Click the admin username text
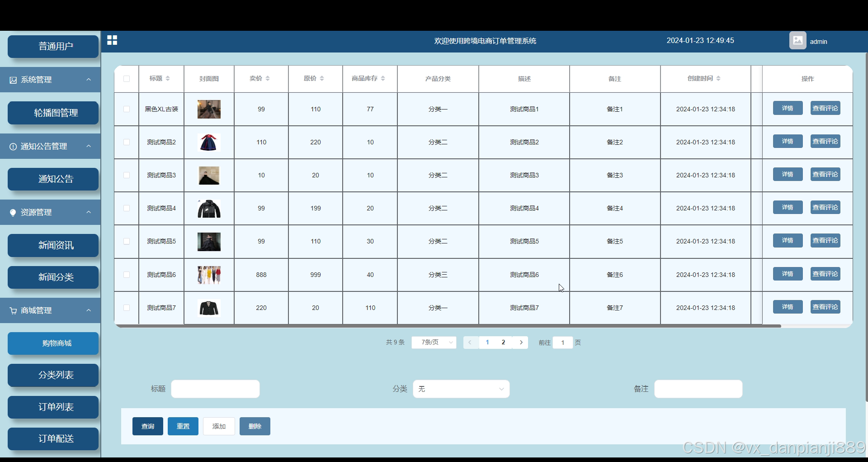868x462 pixels. [818, 42]
